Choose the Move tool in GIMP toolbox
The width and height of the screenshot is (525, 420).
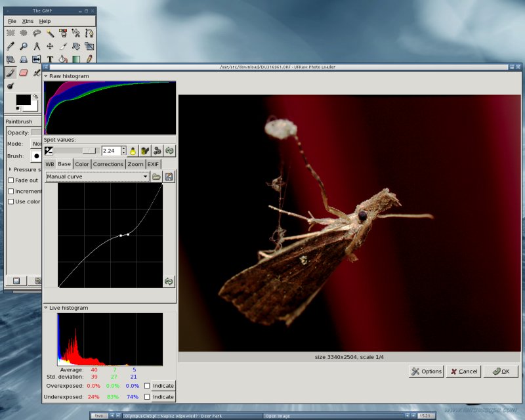pos(50,46)
